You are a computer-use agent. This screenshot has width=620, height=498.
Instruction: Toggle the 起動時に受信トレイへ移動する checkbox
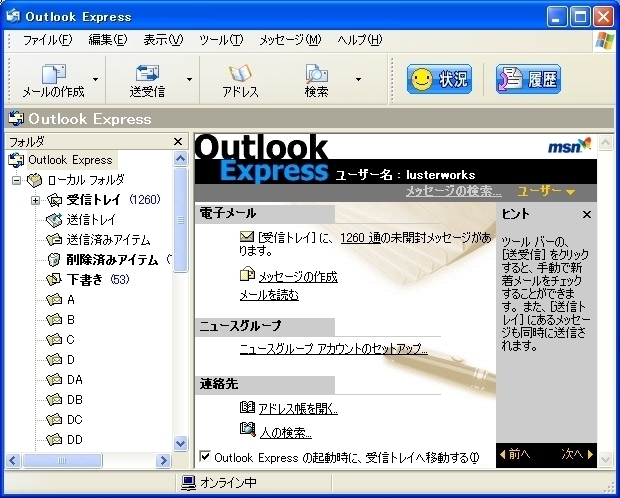pos(205,456)
